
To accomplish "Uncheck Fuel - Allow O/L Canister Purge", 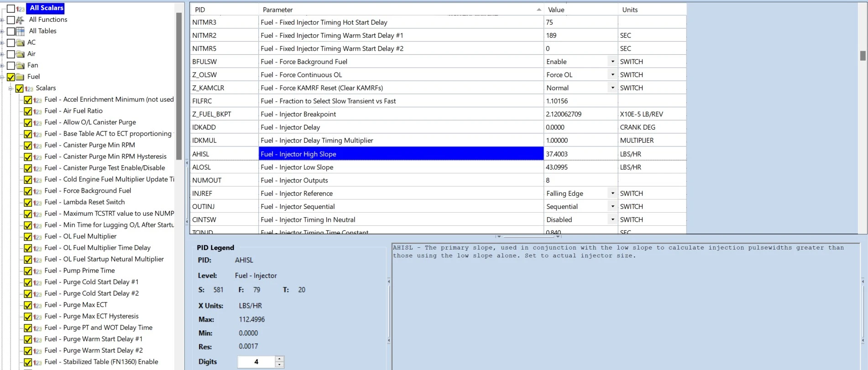I will click(x=28, y=123).
